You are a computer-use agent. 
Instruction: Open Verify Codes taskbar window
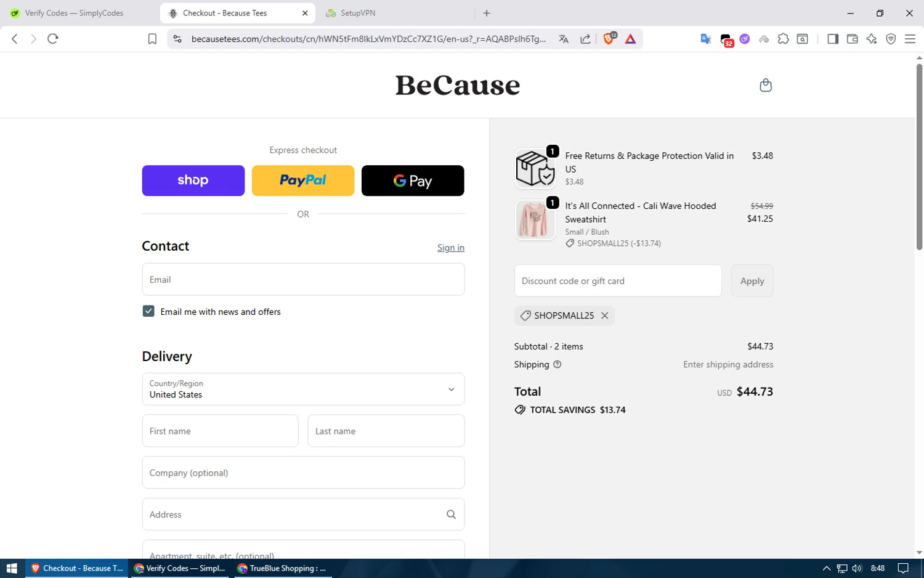click(x=181, y=568)
